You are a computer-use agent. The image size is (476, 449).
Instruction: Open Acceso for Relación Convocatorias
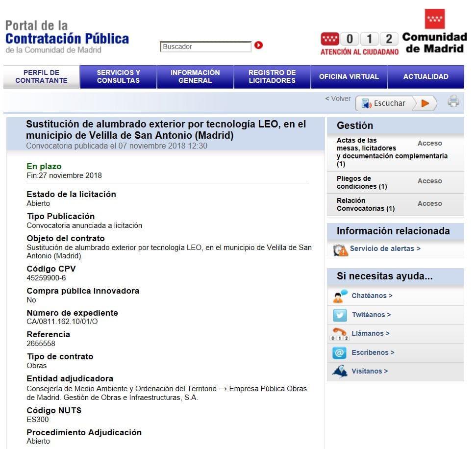pyautogui.click(x=429, y=203)
